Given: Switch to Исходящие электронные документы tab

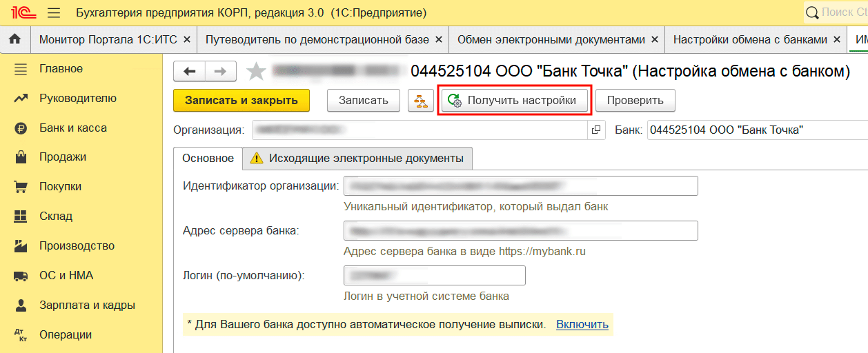Looking at the screenshot, I should [357, 158].
